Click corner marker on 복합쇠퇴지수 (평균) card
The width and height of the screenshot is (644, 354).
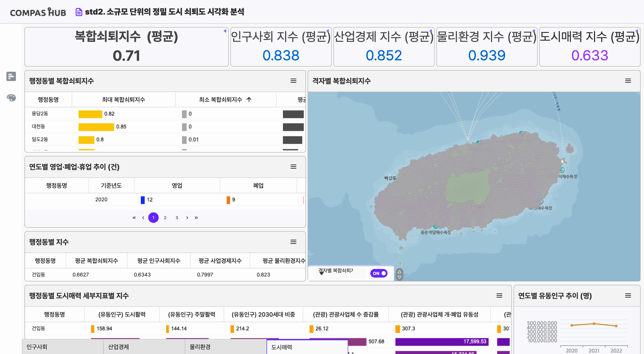225,31
